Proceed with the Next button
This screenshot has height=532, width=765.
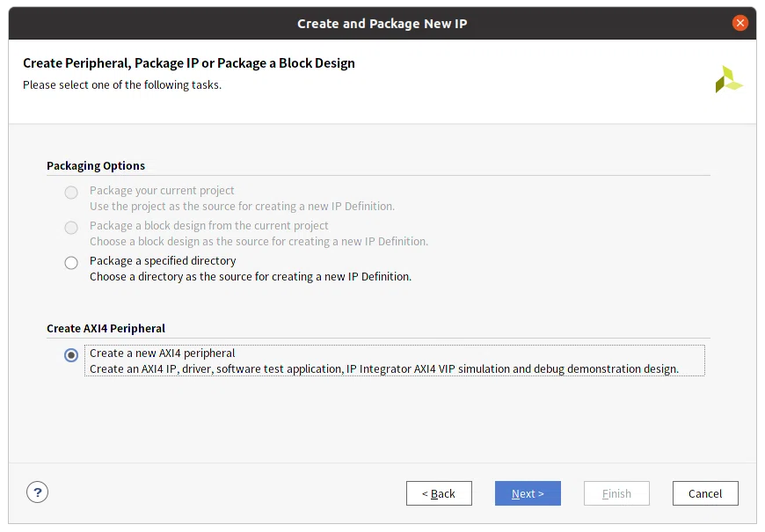528,493
